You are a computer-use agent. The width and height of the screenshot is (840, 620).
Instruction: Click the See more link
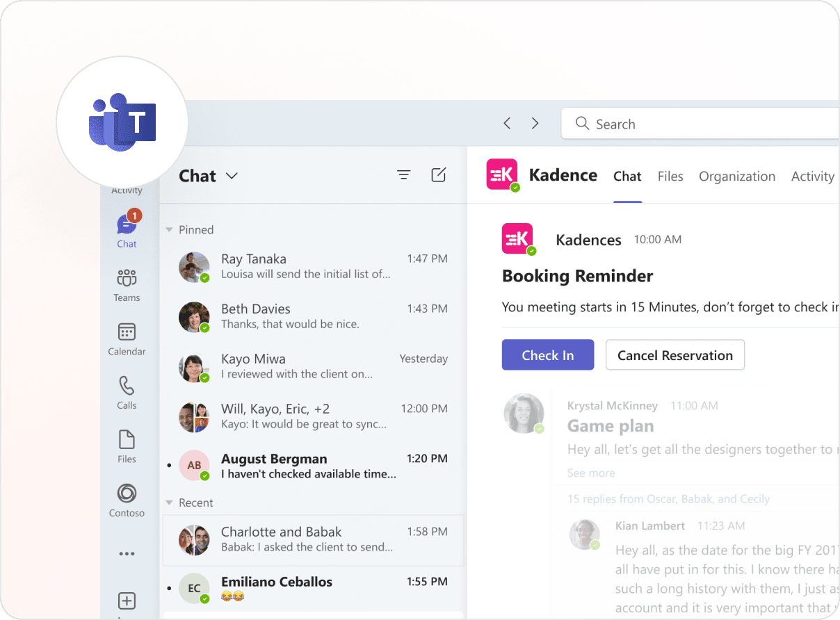[591, 473]
